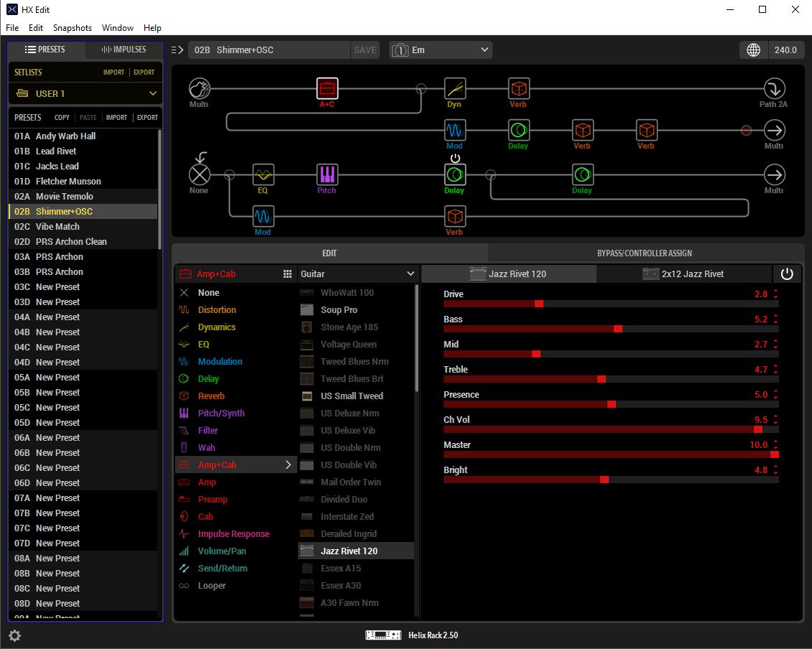Click the presets EXPORT button

click(x=148, y=118)
